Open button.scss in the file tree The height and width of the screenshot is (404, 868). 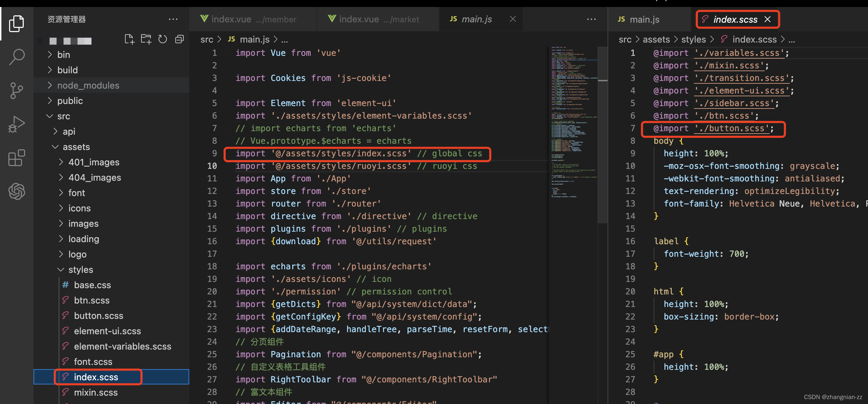point(98,316)
